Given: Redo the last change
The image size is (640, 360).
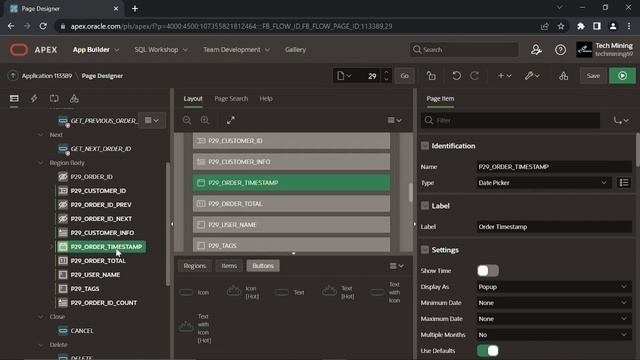Looking at the screenshot, I should click(x=474, y=76).
